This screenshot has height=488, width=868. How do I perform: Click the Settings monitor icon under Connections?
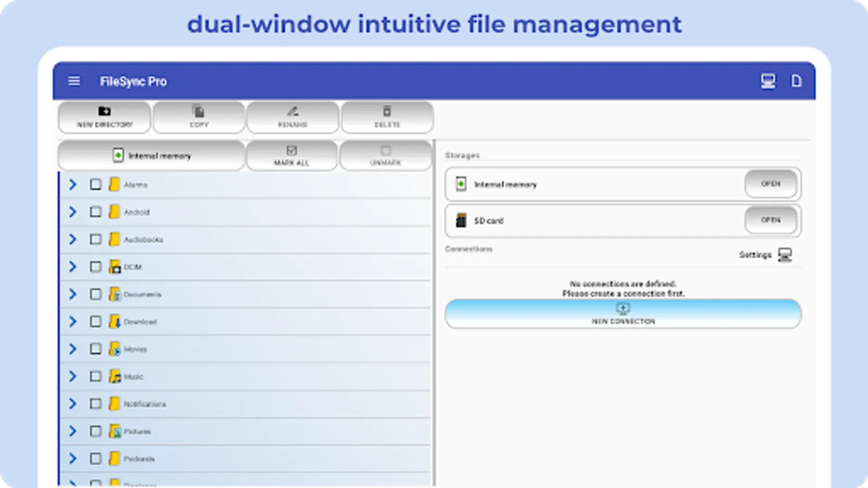pyautogui.click(x=784, y=254)
